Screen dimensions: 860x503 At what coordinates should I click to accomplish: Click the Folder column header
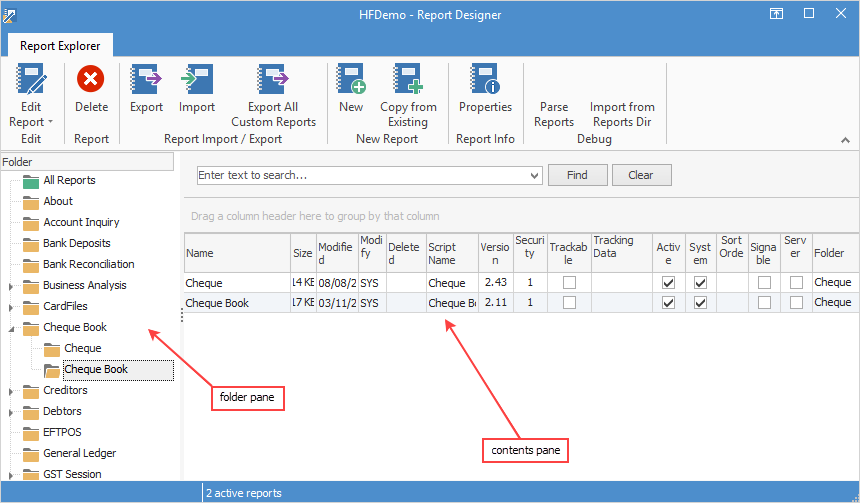(x=835, y=253)
